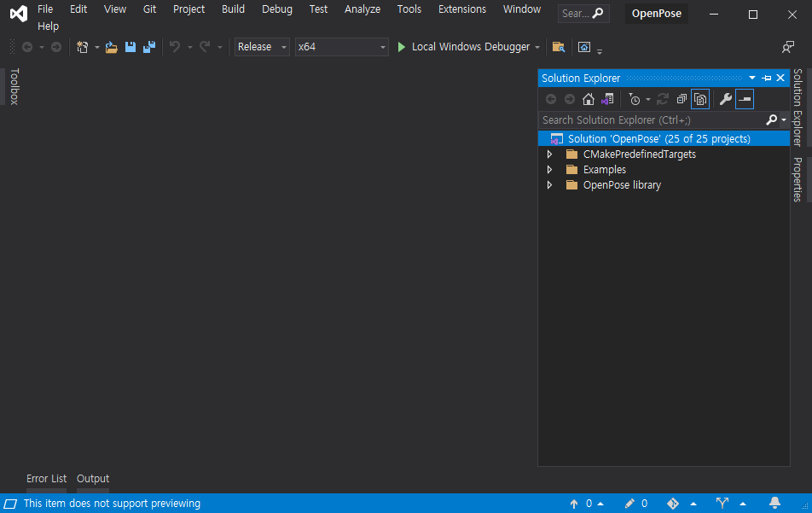Click the Git branch icon in status bar
812x513 pixels.
[722, 503]
